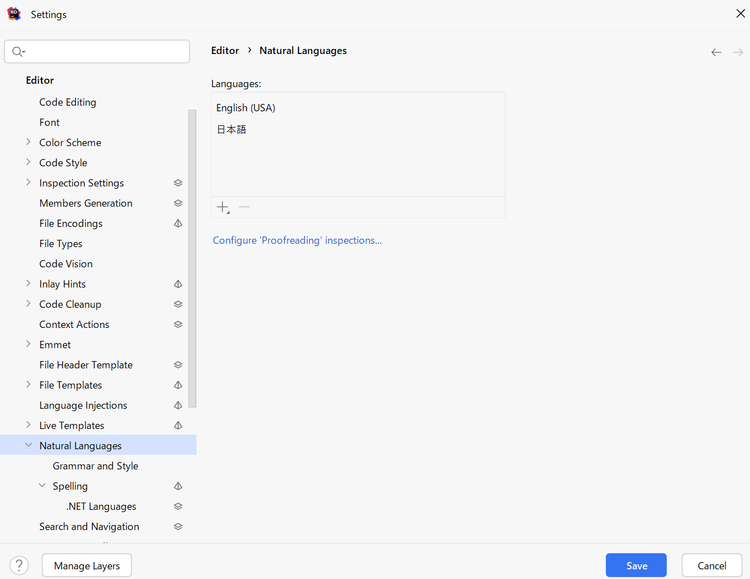The width and height of the screenshot is (750, 579).
Task: Open Grammar and Style settings
Action: point(95,466)
